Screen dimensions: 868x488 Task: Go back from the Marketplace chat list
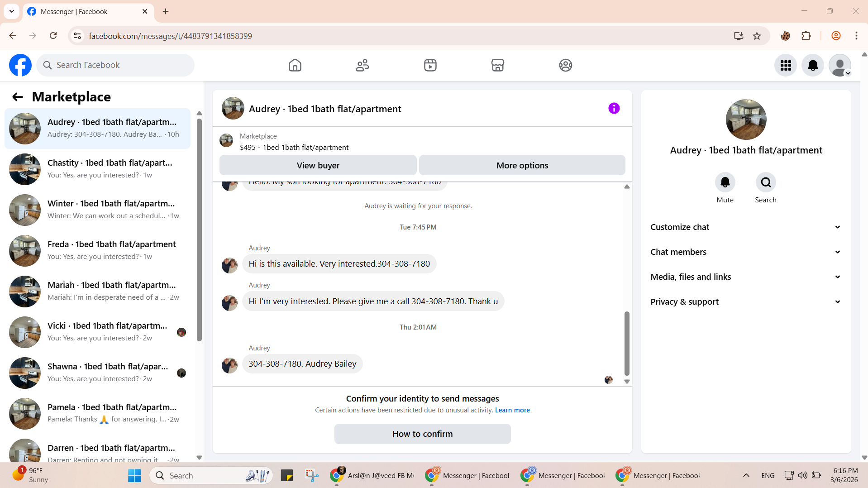click(x=18, y=97)
